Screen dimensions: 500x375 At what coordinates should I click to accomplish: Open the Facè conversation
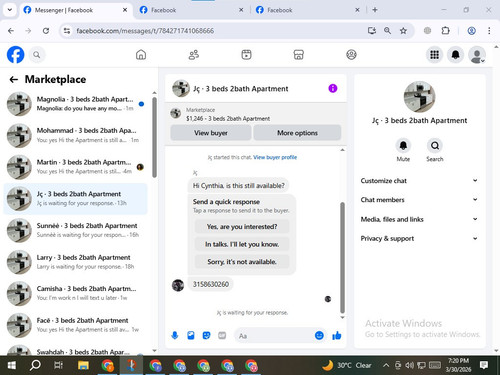(75, 325)
